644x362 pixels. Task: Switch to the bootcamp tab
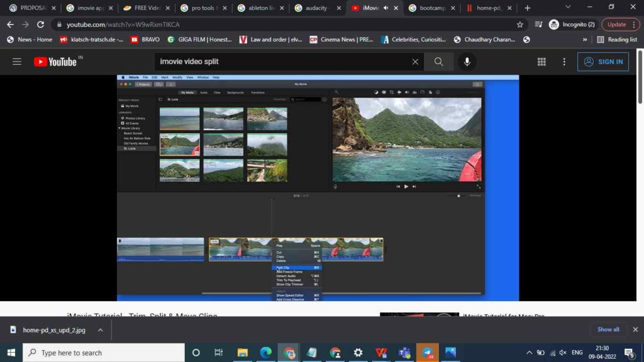pyautogui.click(x=433, y=8)
